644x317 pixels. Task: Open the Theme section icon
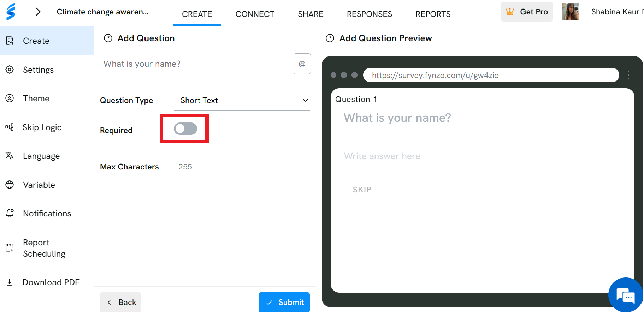pyautogui.click(x=10, y=98)
